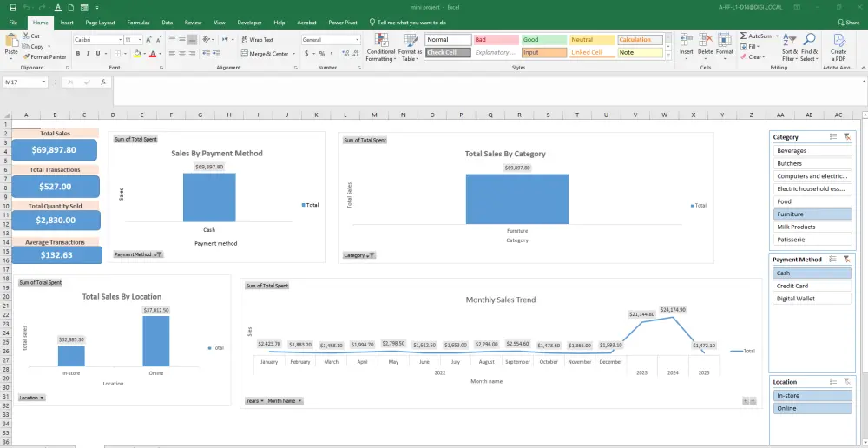Viewport: 868px width, 448px height.
Task: Apply the Neutral cell style
Action: click(x=592, y=40)
